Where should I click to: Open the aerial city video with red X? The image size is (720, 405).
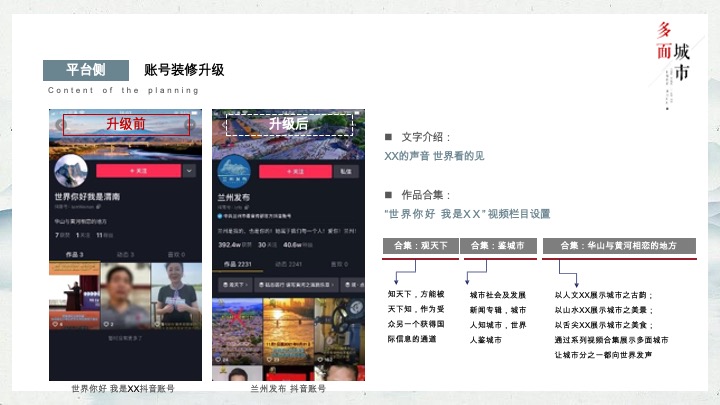pyautogui.click(x=237, y=331)
